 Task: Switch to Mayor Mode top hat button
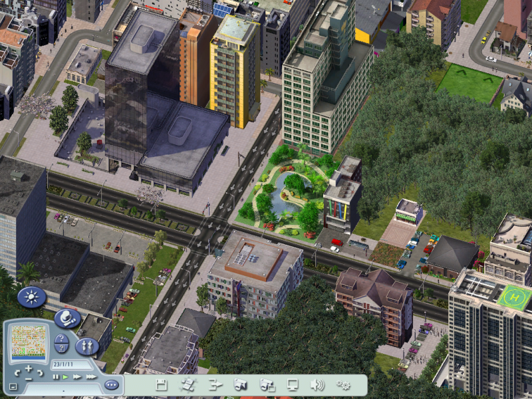[67, 319]
